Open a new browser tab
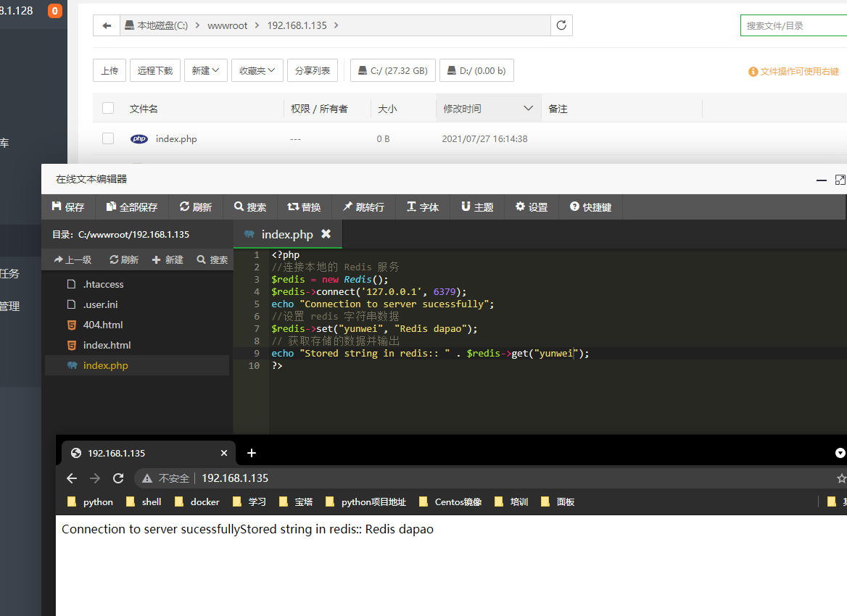Screen dimensions: 847x616 pos(251,453)
